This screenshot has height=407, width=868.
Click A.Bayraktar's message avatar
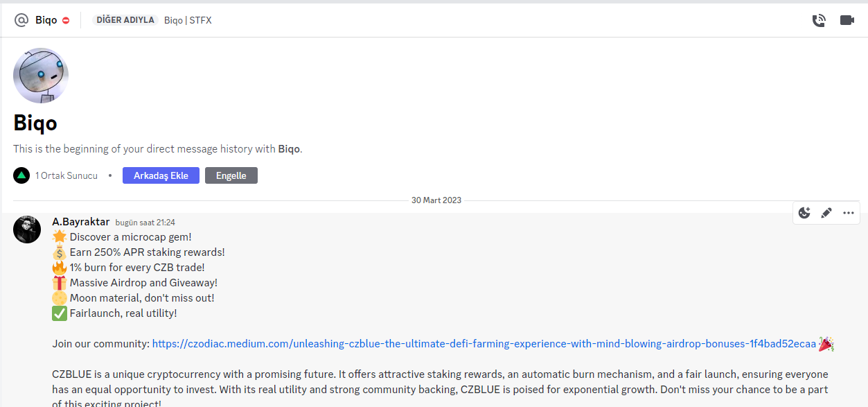click(x=27, y=230)
